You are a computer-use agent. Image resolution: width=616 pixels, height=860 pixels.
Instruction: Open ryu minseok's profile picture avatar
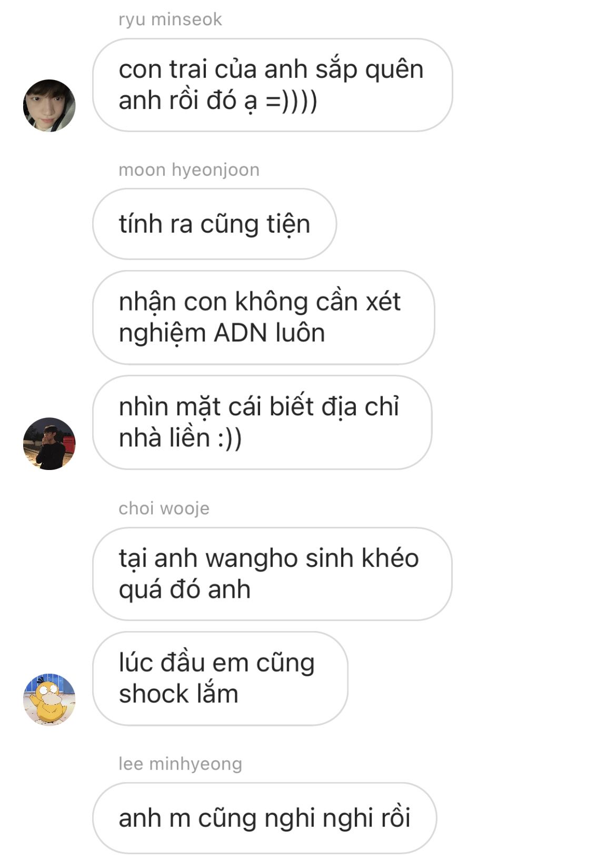[49, 106]
